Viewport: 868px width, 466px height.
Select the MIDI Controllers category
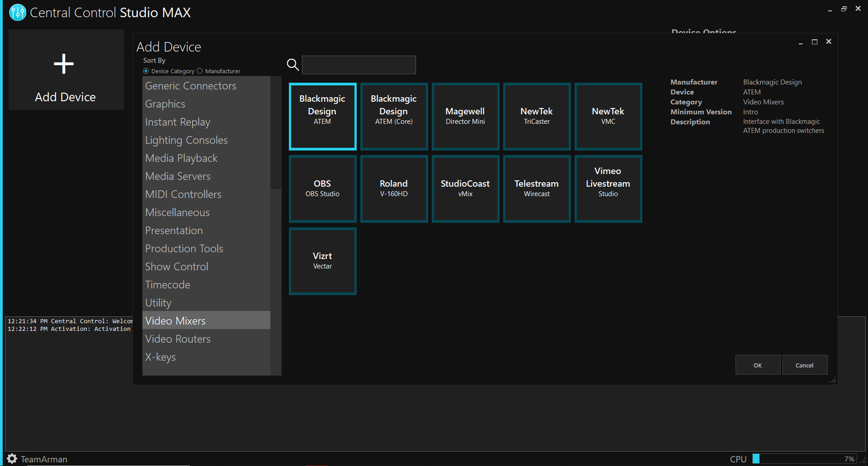click(x=183, y=194)
